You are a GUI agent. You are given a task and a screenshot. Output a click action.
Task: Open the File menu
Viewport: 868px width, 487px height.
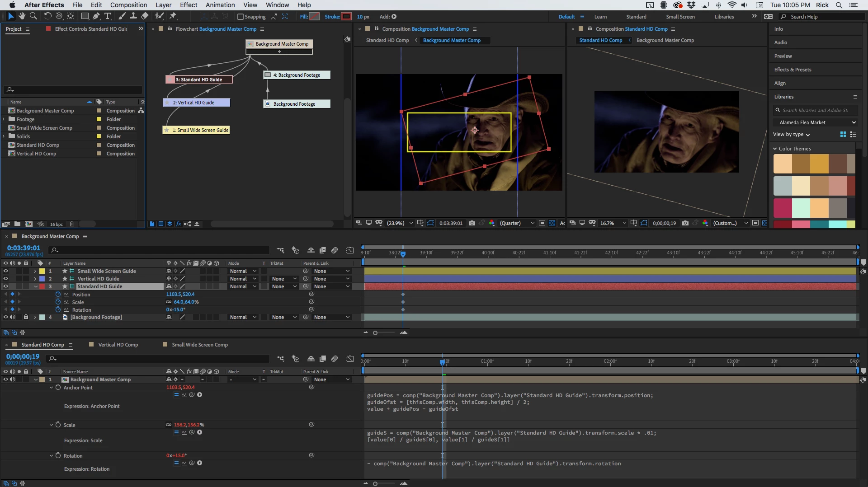pos(77,5)
